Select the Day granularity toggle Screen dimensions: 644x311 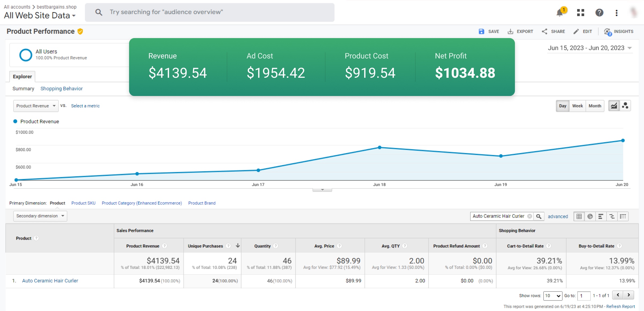562,106
